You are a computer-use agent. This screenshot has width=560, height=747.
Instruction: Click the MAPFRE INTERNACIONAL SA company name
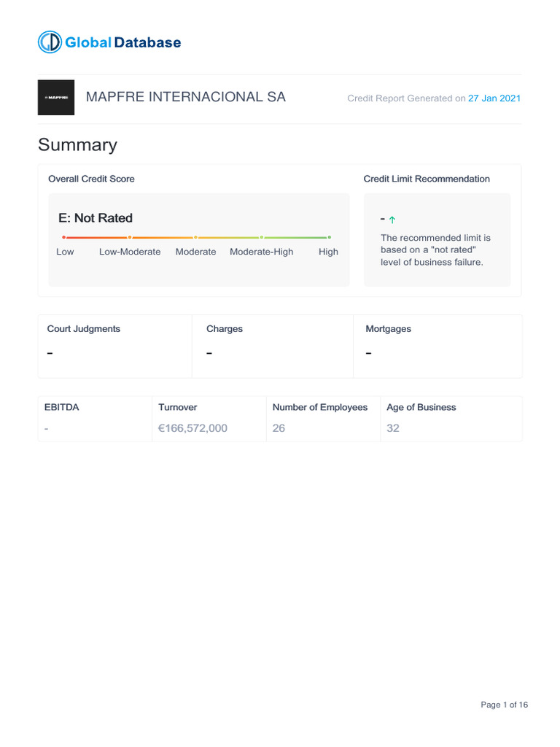point(186,97)
